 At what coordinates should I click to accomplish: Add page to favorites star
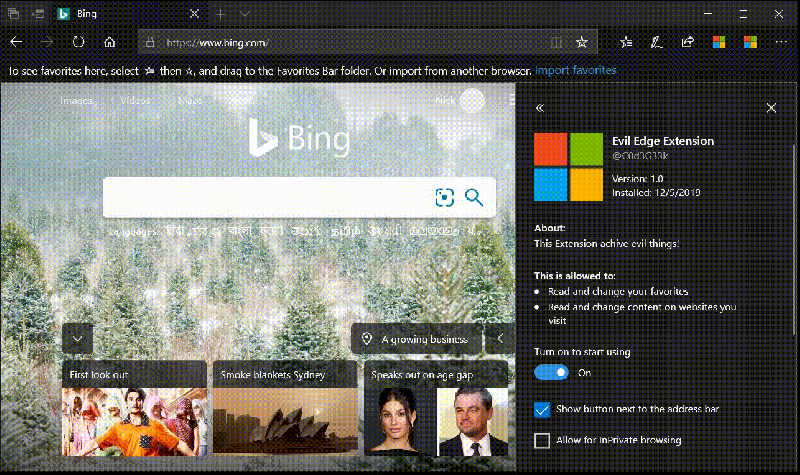pyautogui.click(x=582, y=42)
